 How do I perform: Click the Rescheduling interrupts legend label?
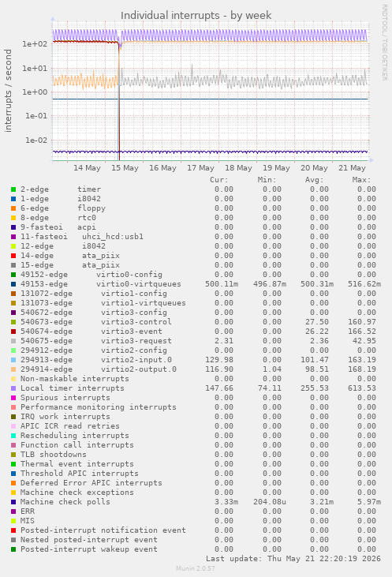pyautogui.click(x=75, y=436)
